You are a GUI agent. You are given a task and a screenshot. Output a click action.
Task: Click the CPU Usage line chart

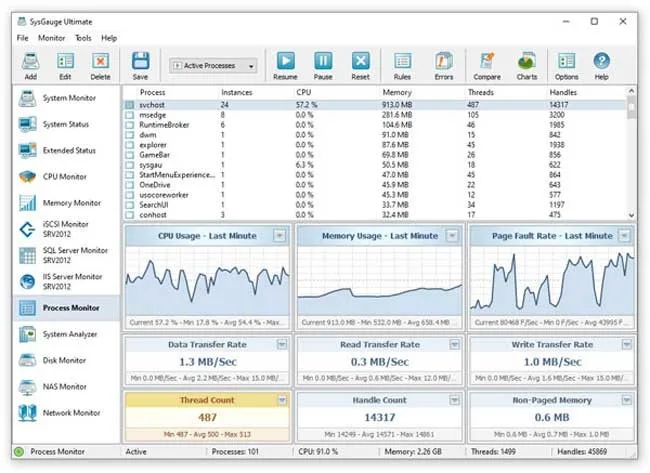(x=207, y=282)
